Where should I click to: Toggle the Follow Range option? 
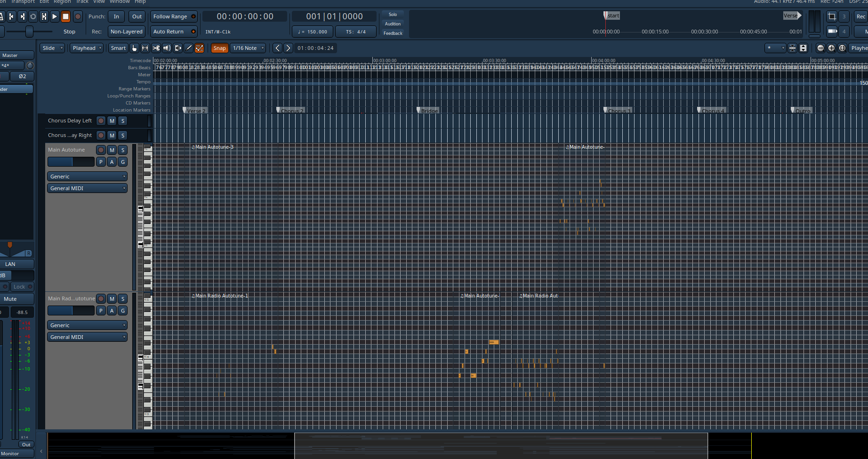(x=173, y=16)
